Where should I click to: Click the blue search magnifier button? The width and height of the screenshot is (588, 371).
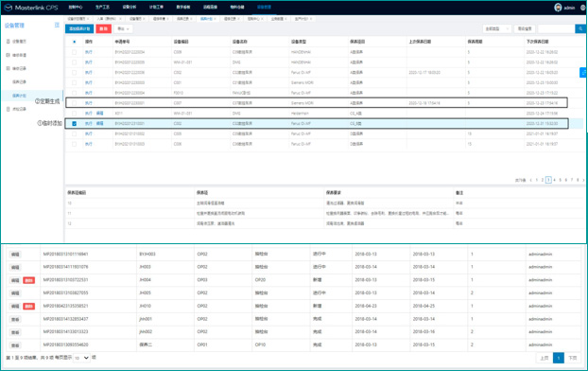[580, 28]
